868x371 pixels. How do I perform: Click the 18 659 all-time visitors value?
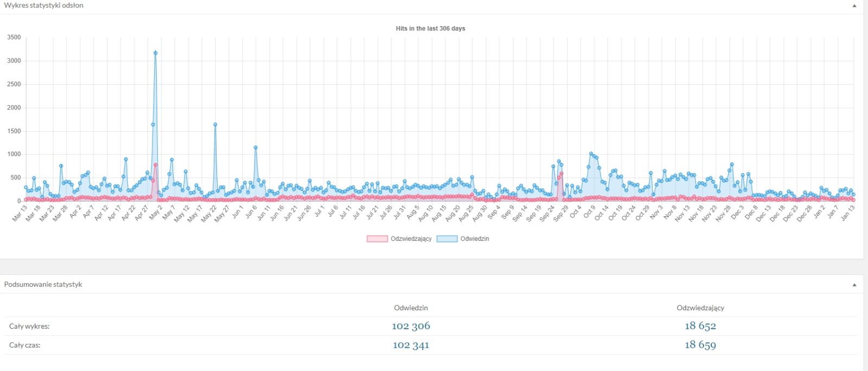[700, 345]
